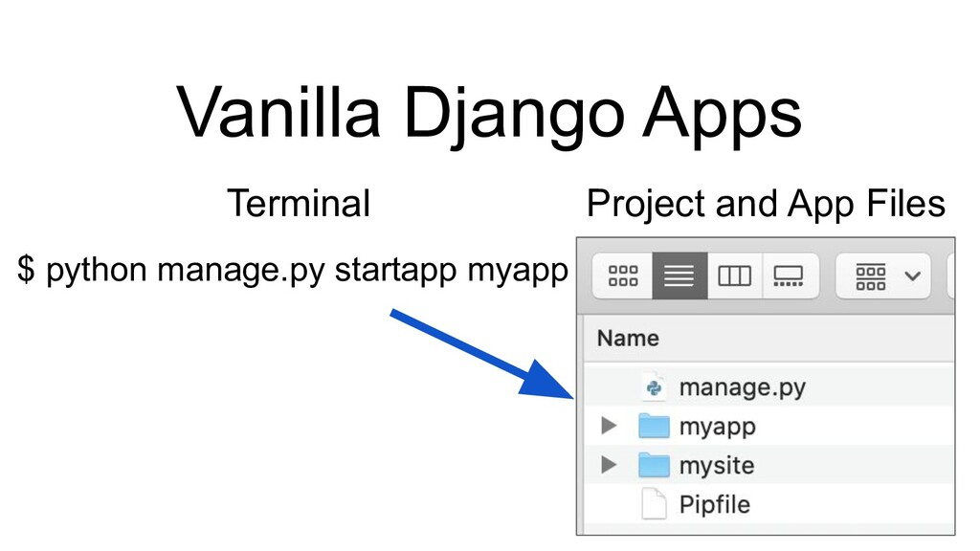This screenshot has height=551, width=980.
Task: Click the Terminal heading text
Action: 299,204
